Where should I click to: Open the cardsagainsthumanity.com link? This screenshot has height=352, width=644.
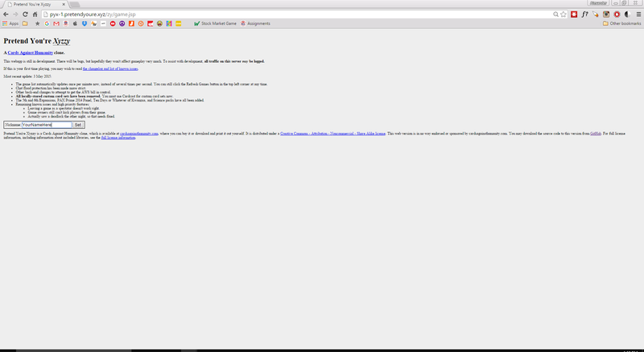[x=138, y=134]
